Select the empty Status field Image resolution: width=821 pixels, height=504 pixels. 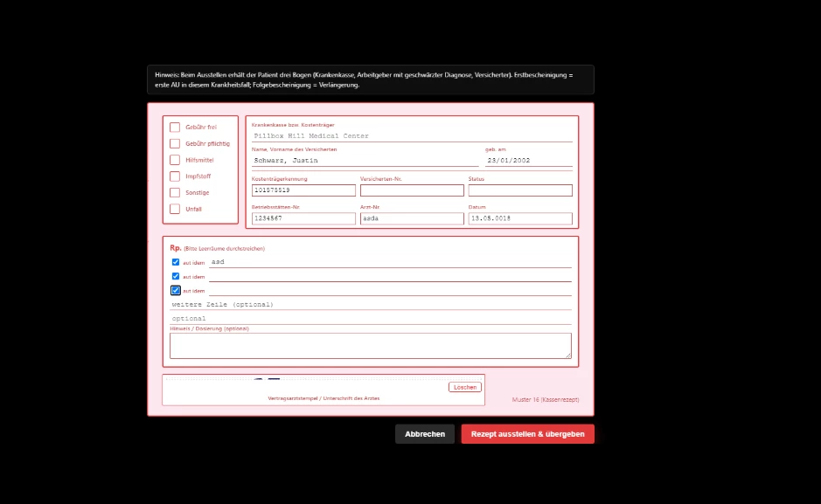(520, 190)
